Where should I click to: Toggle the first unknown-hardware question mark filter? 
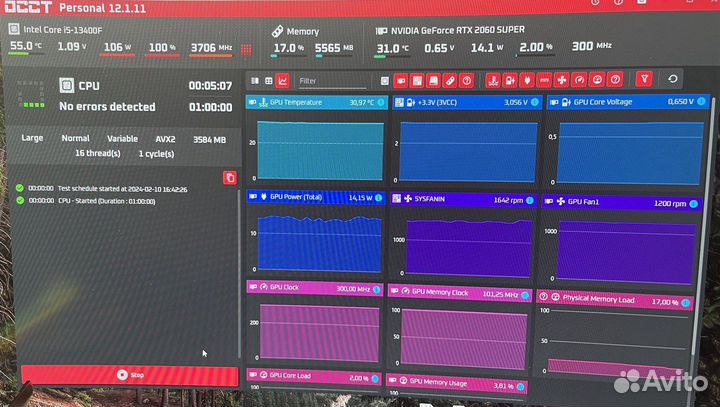[467, 81]
